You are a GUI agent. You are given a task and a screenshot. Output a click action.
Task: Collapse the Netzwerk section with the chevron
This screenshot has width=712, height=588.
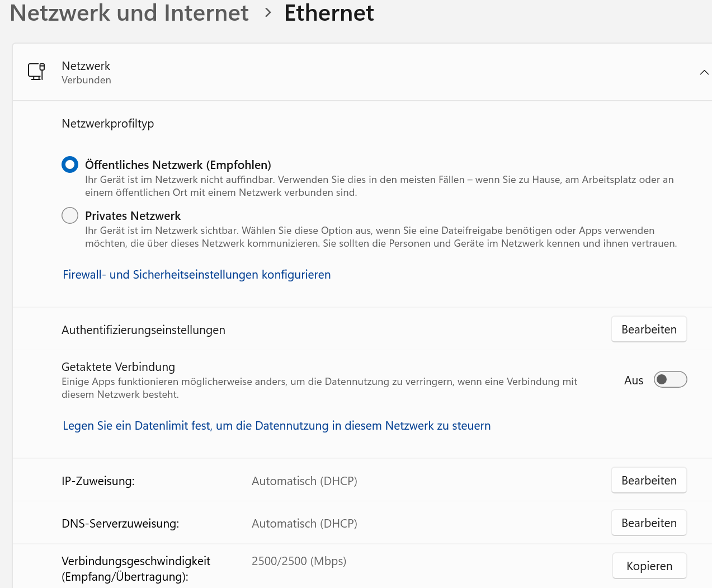coord(704,72)
